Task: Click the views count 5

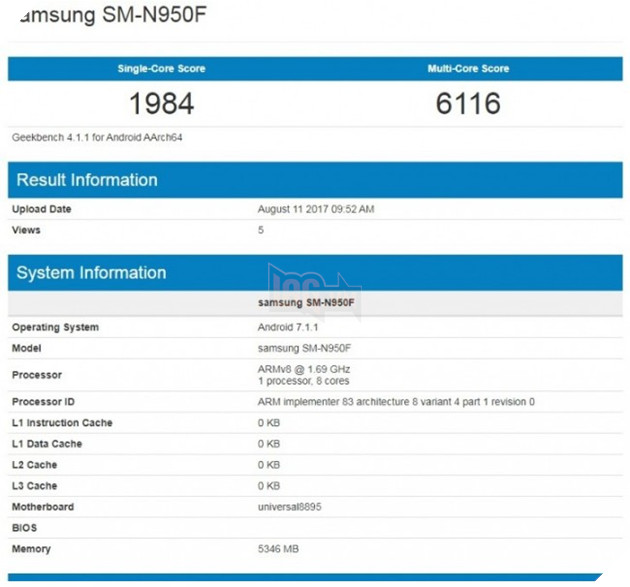Action: click(261, 230)
